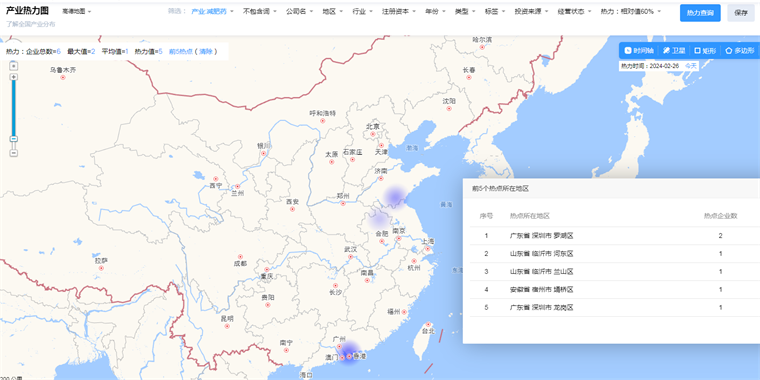The height and width of the screenshot is (380, 760).
Task: Click the 保存 save button
Action: 741,13
